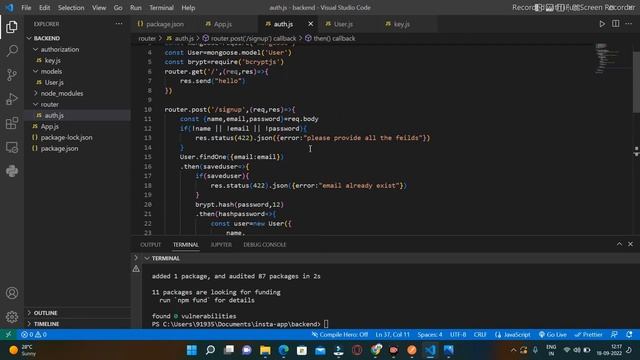Click Spaces: 4 indentation setting
The image size is (640, 360).
pyautogui.click(x=429, y=334)
